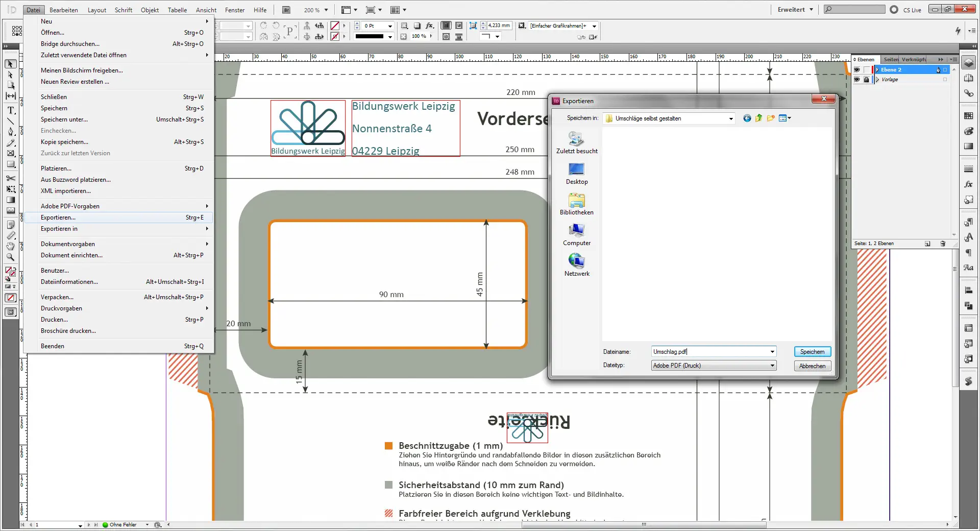Select the Hand tool
The width and height of the screenshot is (980, 531).
(11, 246)
